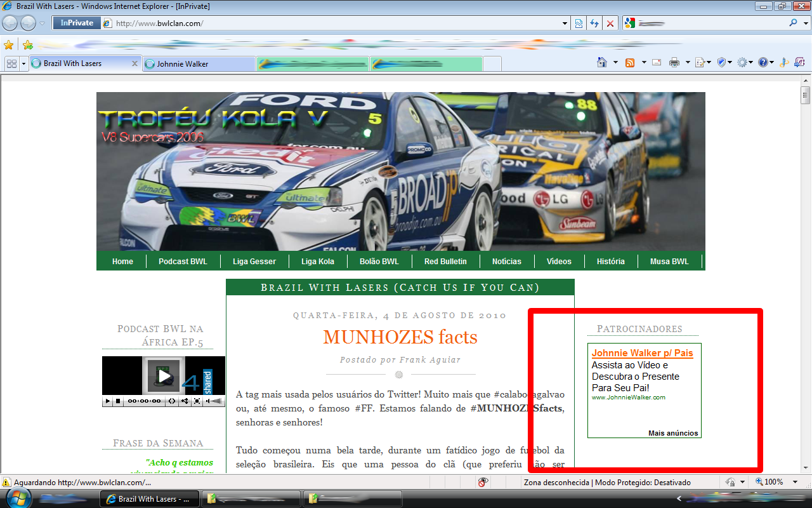Stop loading with the red X
Viewport: 812px width, 508px height.
(x=610, y=23)
